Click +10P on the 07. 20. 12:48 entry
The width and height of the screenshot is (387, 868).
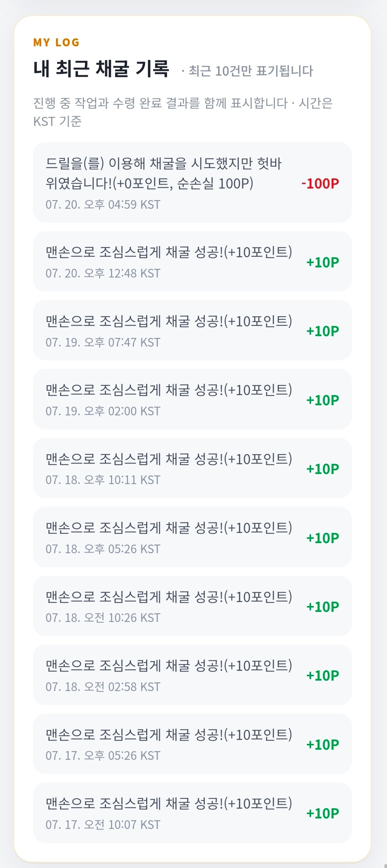(x=323, y=262)
